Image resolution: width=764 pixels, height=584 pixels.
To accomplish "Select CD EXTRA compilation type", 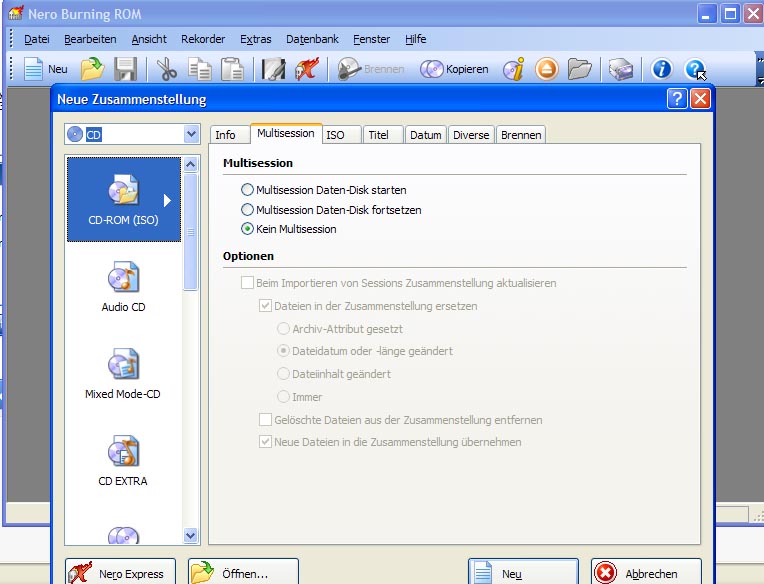I will pos(124,461).
